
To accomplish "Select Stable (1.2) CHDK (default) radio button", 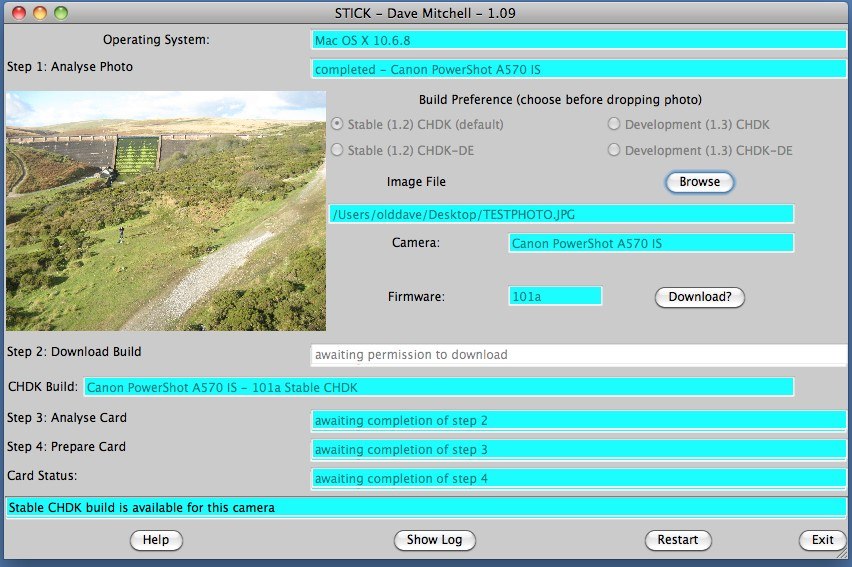I will (337, 124).
